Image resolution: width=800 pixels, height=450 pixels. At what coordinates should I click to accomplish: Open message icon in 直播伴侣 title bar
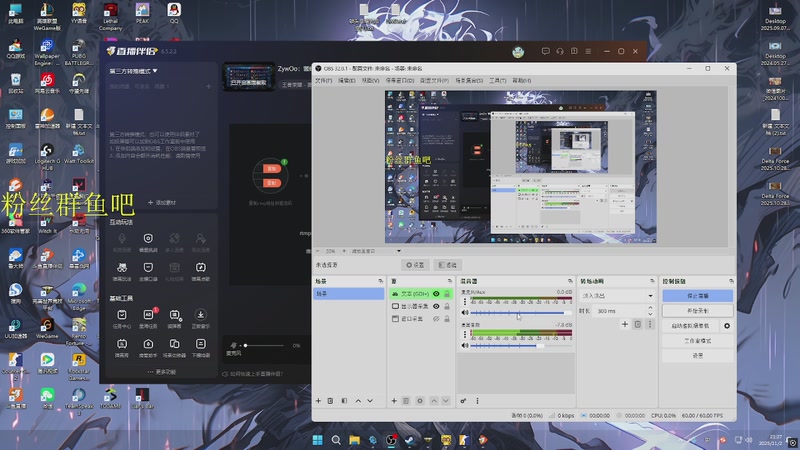545,52
